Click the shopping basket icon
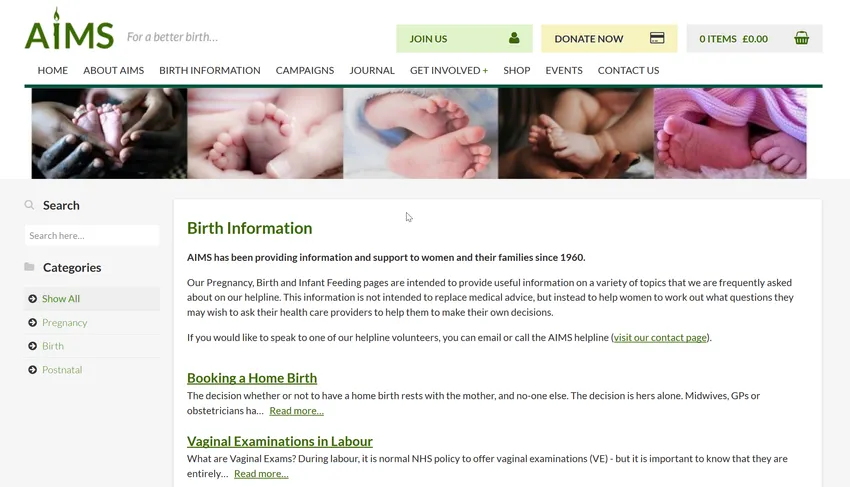 point(801,38)
